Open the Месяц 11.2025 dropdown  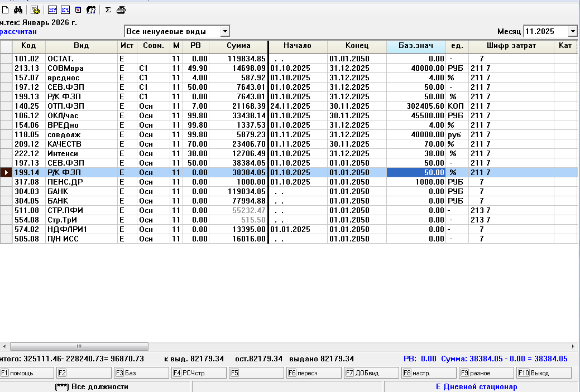point(572,31)
